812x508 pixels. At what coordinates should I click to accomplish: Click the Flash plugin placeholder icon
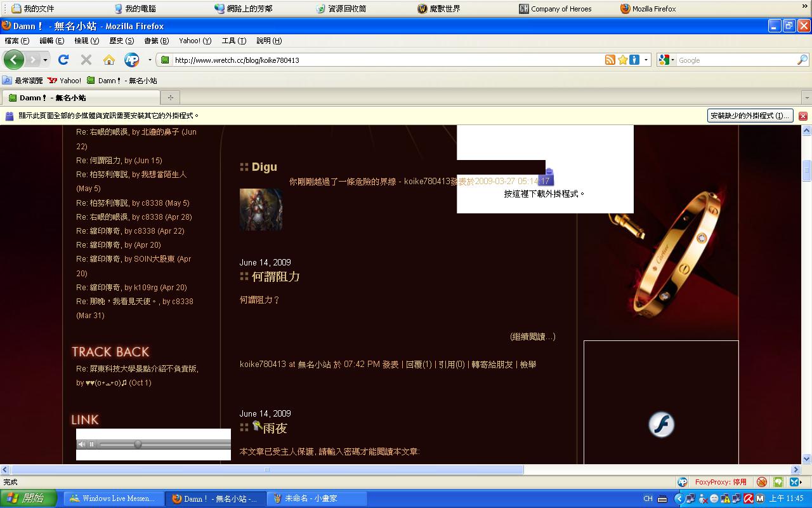pos(661,424)
